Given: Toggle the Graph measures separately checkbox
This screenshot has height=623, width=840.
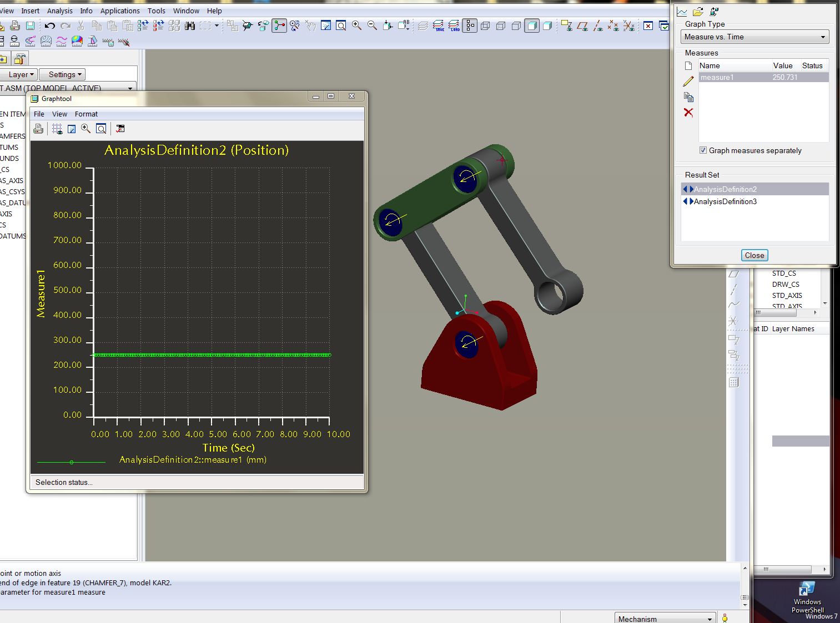Looking at the screenshot, I should tap(703, 150).
